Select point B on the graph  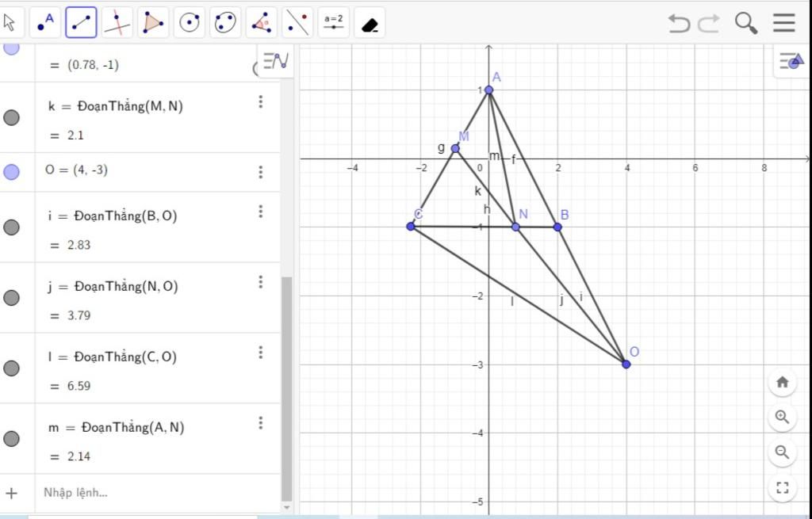pos(557,227)
